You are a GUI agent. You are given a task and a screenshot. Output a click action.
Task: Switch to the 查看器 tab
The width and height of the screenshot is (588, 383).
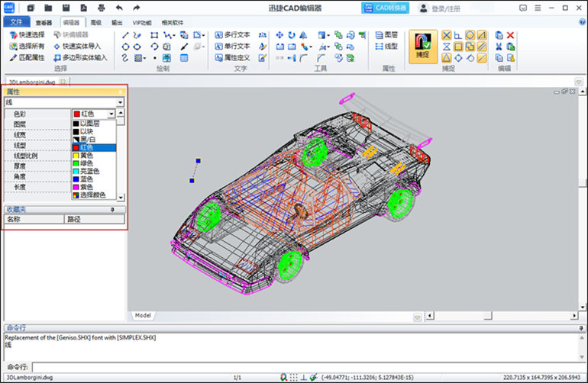(x=44, y=22)
